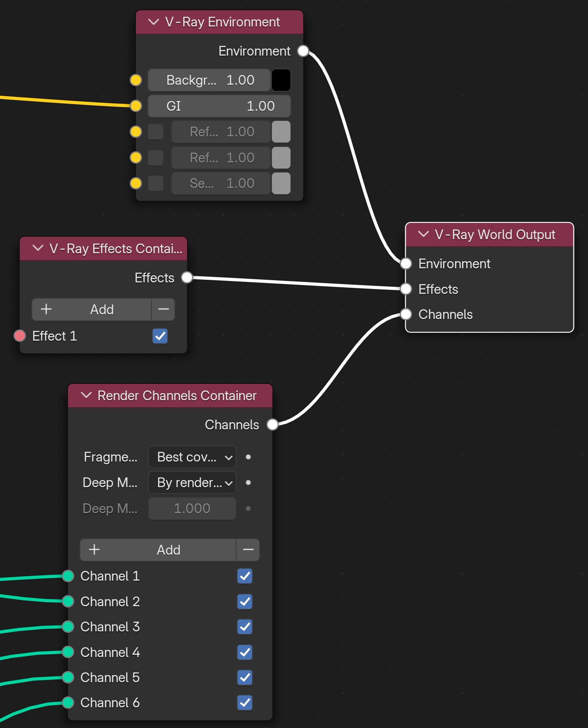Viewport: 588px width, 728px height.
Task: Click the animate dot next to Fragment merge mode
Action: [249, 457]
